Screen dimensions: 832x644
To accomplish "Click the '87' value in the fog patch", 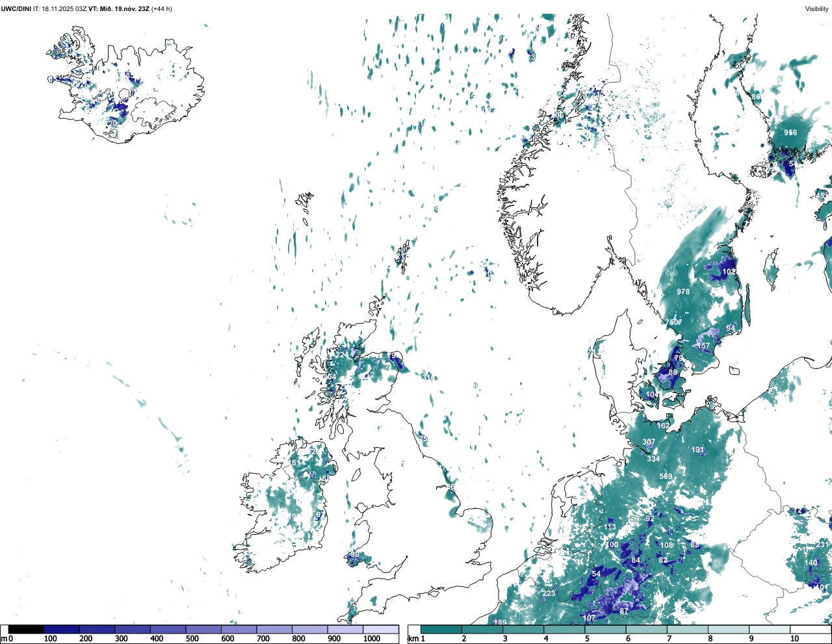I will [624, 611].
